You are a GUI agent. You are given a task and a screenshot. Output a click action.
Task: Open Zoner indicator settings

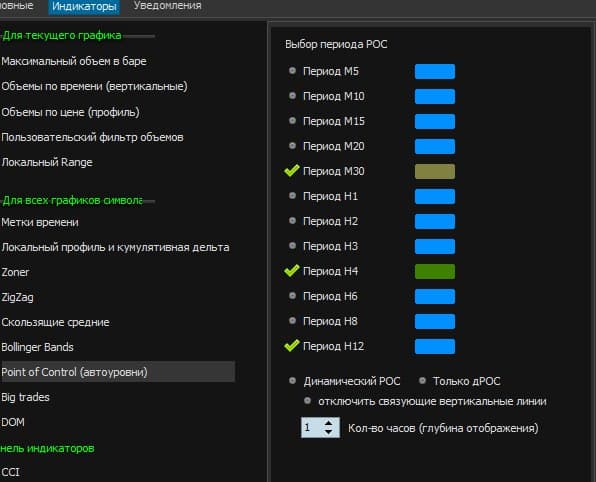(15, 272)
